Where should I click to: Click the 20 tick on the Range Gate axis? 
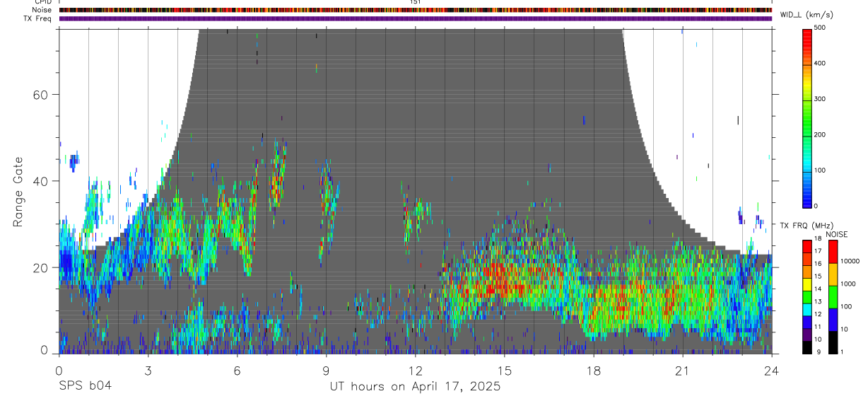42,268
